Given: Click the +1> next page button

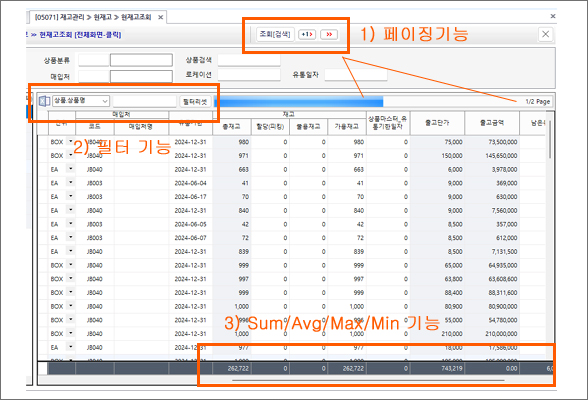Looking at the screenshot, I should (x=307, y=34).
